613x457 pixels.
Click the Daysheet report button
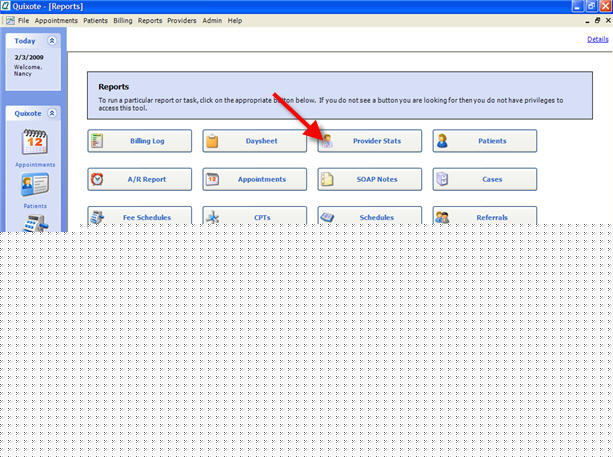[x=255, y=141]
